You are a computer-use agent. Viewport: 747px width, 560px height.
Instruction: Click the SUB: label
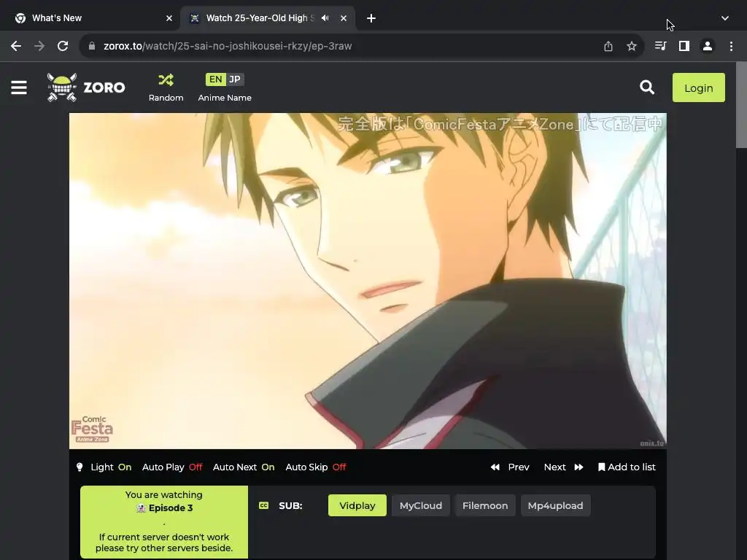(x=290, y=506)
